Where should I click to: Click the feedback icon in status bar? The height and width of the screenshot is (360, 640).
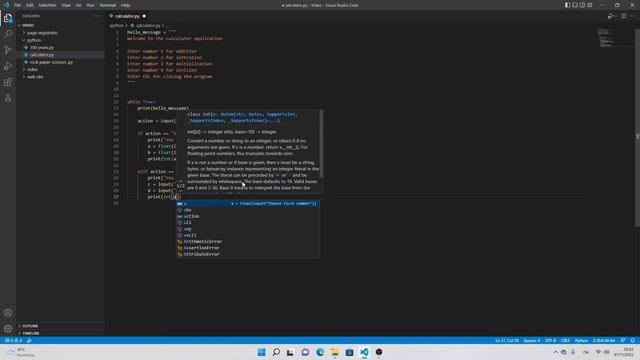coord(623,340)
